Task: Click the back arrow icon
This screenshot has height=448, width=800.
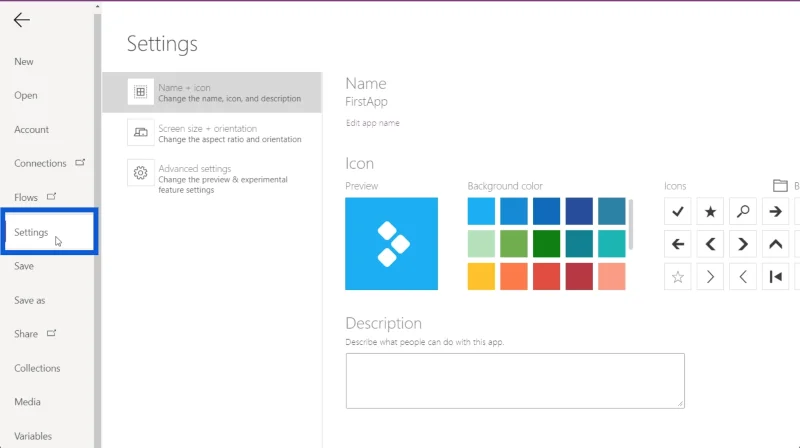Action: [21, 20]
